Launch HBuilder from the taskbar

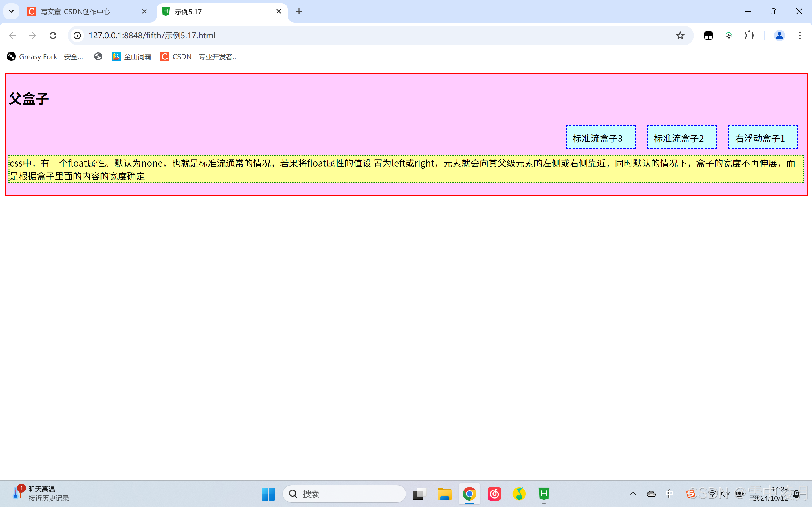click(543, 493)
